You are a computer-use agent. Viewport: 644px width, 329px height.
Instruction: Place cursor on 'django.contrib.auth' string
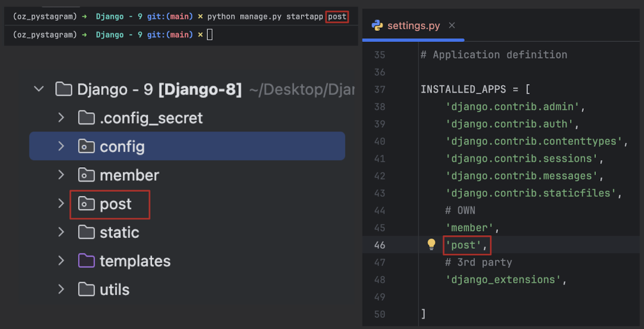tap(509, 124)
